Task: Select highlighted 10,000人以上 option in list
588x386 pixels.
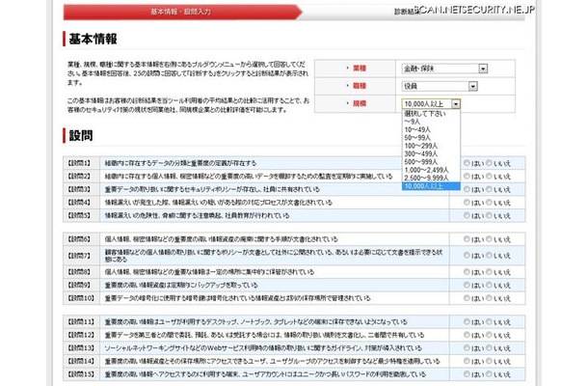Action: pyautogui.click(x=431, y=186)
